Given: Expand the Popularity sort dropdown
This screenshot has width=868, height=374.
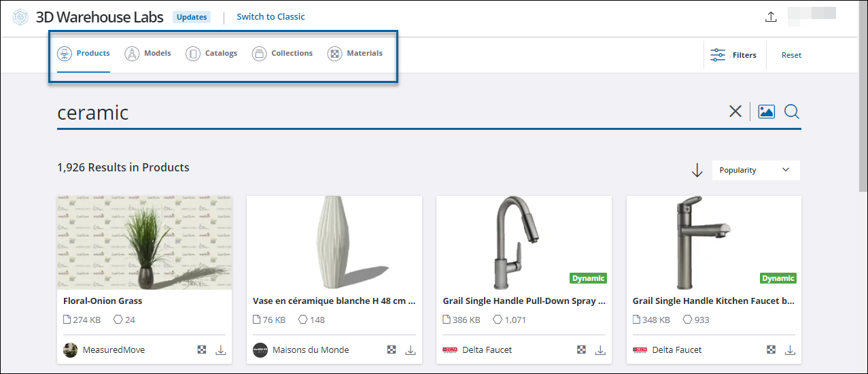Looking at the screenshot, I should 755,170.
